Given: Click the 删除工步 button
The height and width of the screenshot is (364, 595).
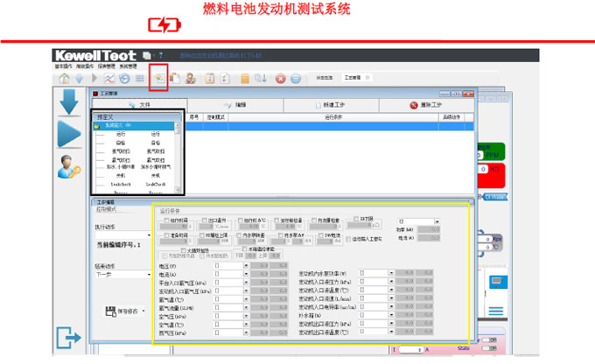Looking at the screenshot, I should click(x=427, y=105).
